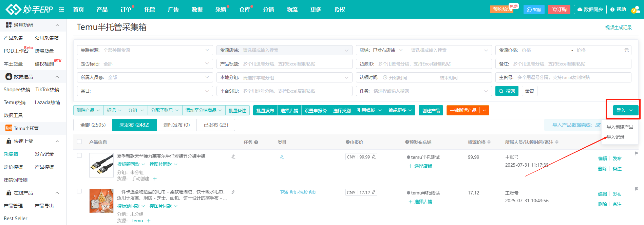This screenshot has width=644, height=225.
Task: Open the user avatar icon
Action: [635, 10]
